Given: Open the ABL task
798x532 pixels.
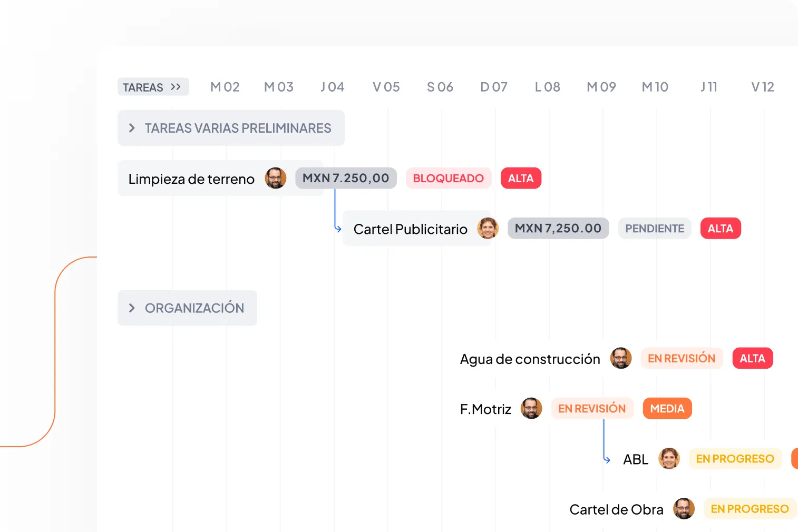Looking at the screenshot, I should click(636, 459).
